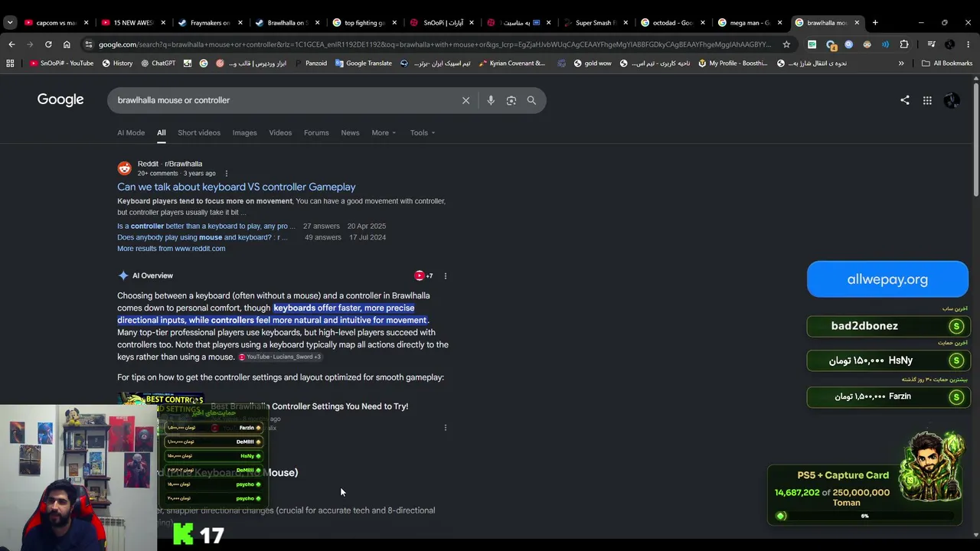Open Google Lens image search icon
980x551 pixels.
click(x=511, y=100)
